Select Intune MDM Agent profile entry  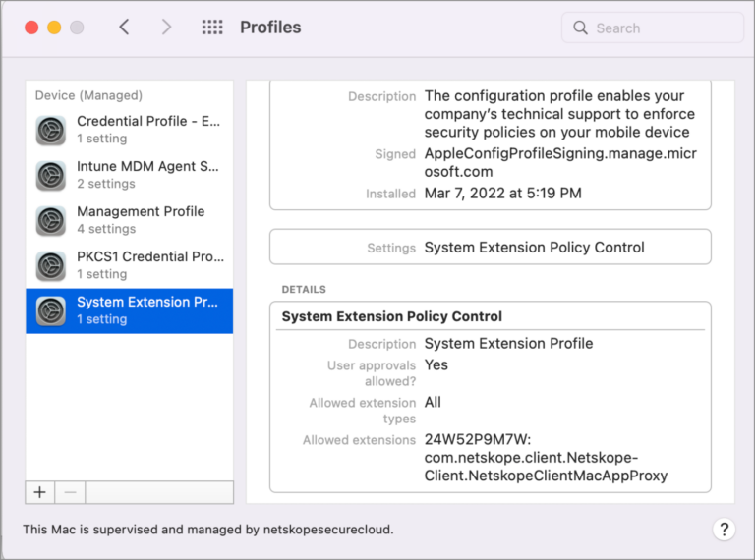147,175
